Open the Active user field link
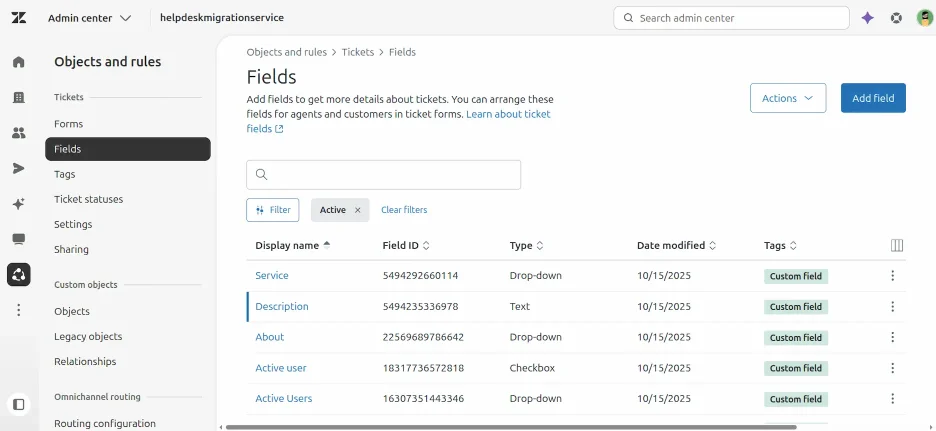The height and width of the screenshot is (431, 936). click(281, 368)
